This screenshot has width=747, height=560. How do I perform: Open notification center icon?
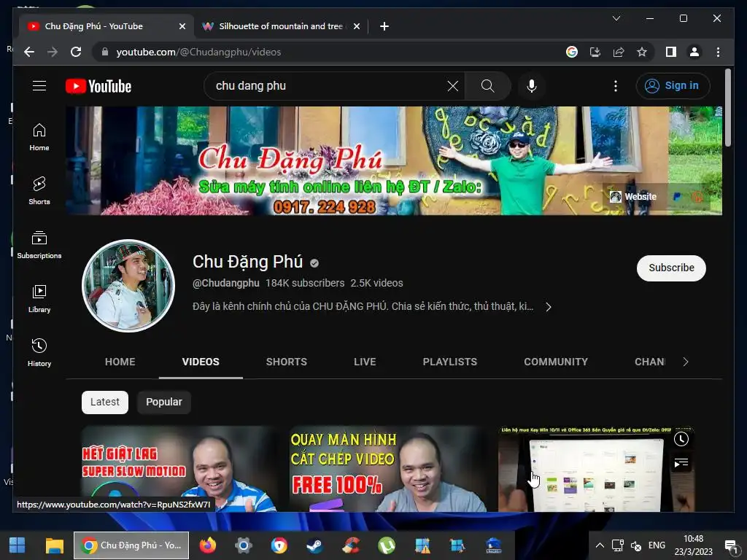coord(730,545)
